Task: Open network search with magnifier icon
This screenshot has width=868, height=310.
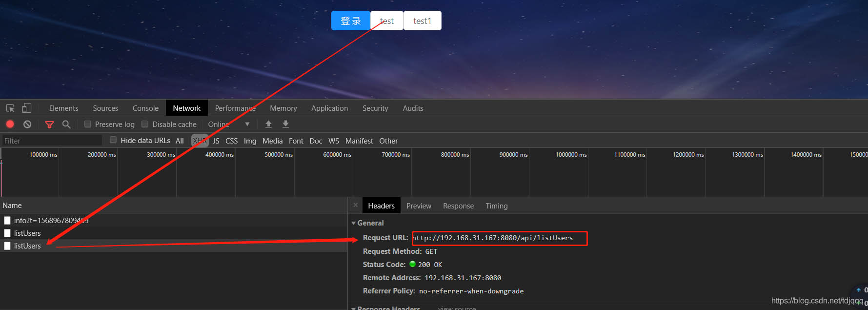Action: tap(66, 124)
